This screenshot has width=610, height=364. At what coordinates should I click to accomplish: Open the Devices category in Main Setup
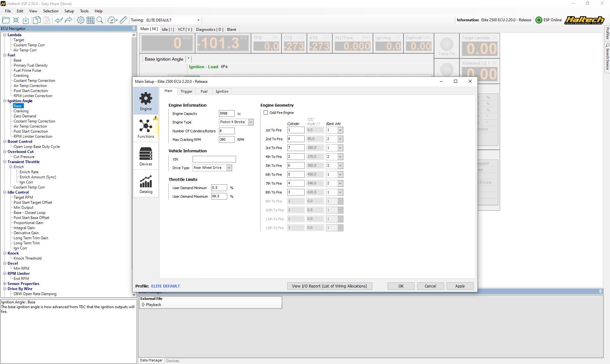click(146, 156)
